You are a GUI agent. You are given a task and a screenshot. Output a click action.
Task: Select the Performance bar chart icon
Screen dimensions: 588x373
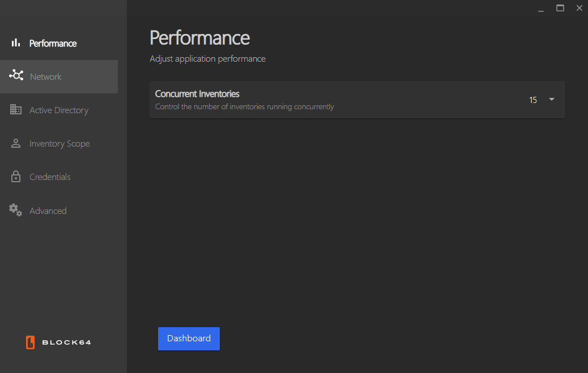(x=15, y=42)
